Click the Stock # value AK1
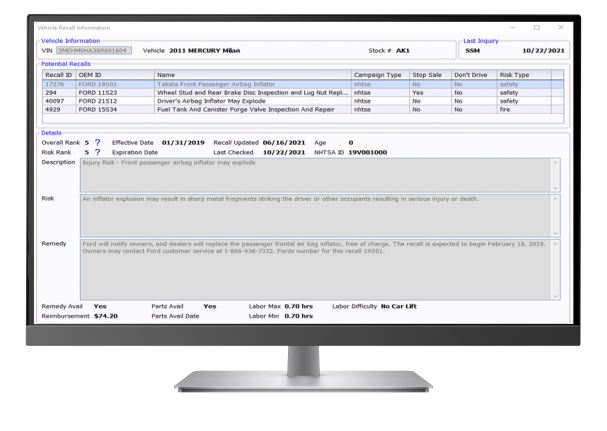Viewport: 607px width, 431px height. pos(403,51)
